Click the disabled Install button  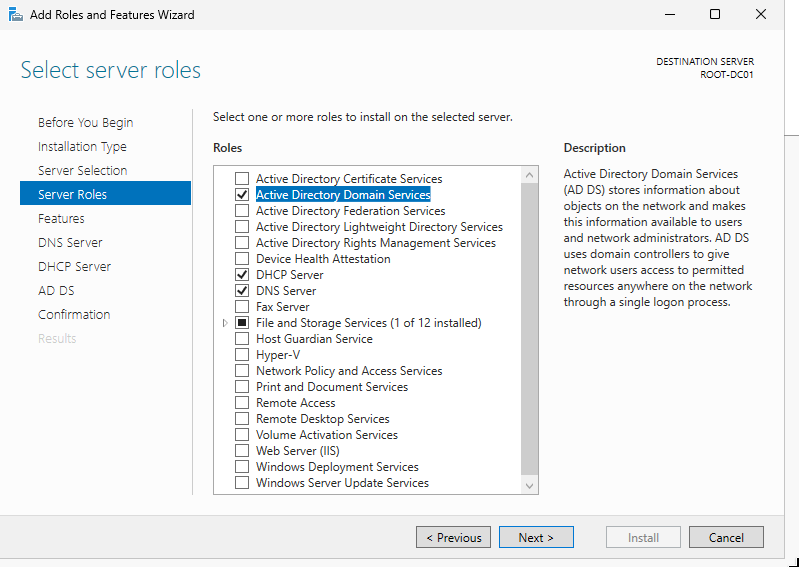pos(644,537)
